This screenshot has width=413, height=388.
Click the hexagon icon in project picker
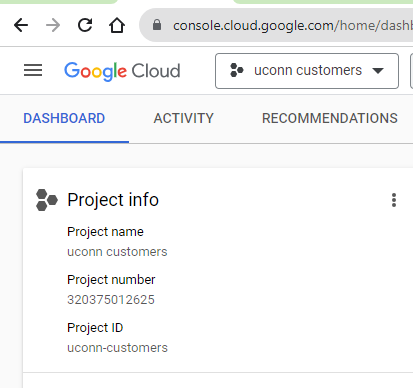pyautogui.click(x=237, y=70)
